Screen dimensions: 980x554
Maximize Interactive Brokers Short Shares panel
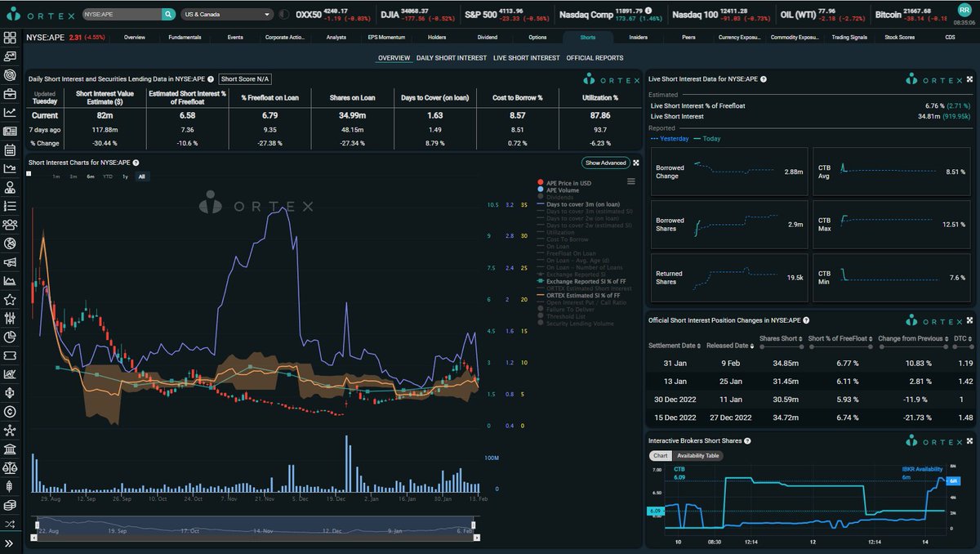pos(970,441)
